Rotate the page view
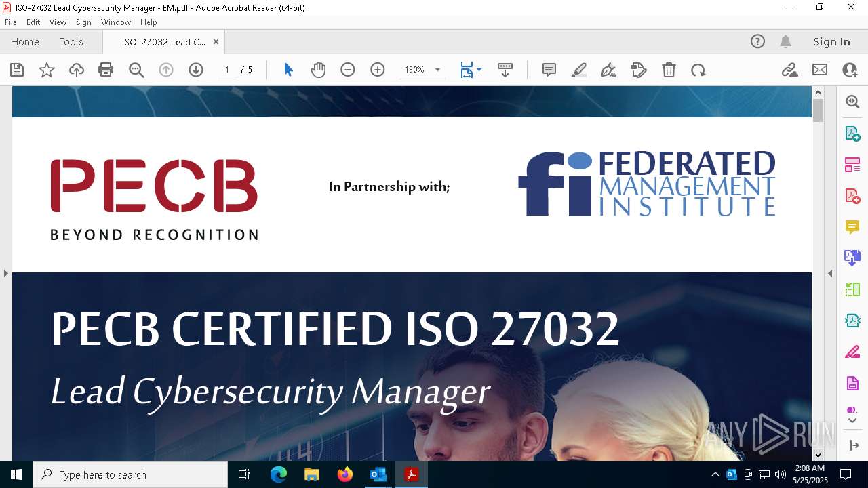 coord(698,70)
